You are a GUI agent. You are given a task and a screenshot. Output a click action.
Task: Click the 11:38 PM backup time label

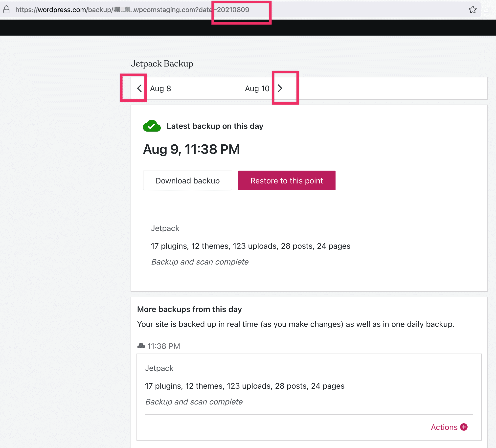164,346
